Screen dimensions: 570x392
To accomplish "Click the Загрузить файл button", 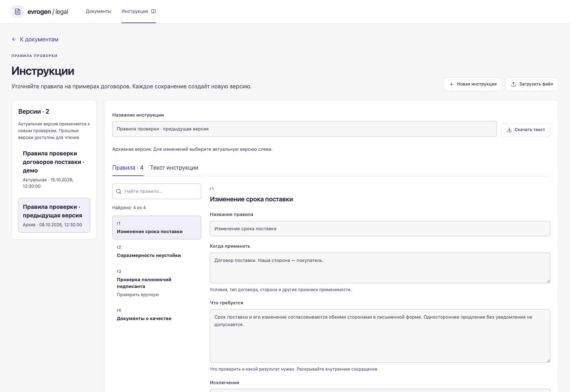I will (532, 84).
